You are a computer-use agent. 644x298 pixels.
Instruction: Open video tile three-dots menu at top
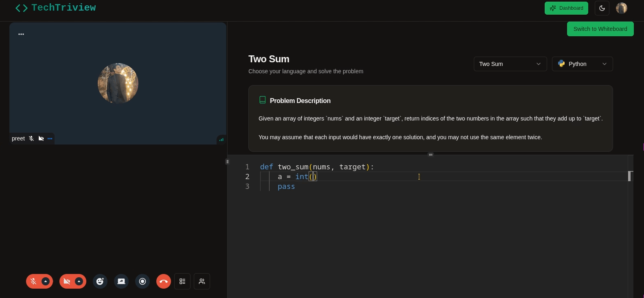click(x=21, y=34)
